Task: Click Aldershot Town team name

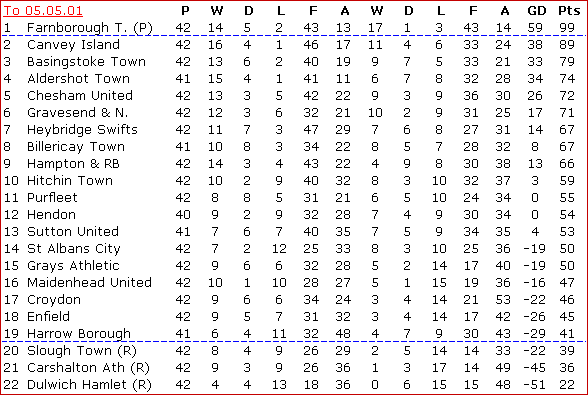Action: tap(78, 78)
